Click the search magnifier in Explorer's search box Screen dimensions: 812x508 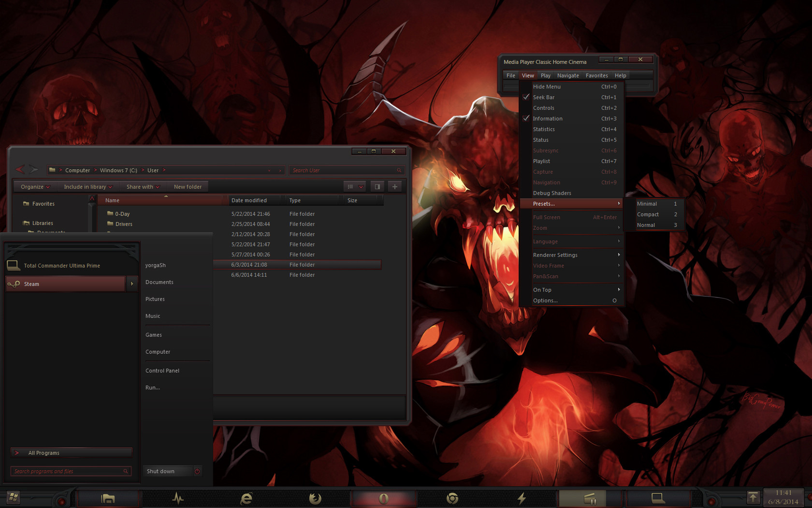(x=399, y=170)
